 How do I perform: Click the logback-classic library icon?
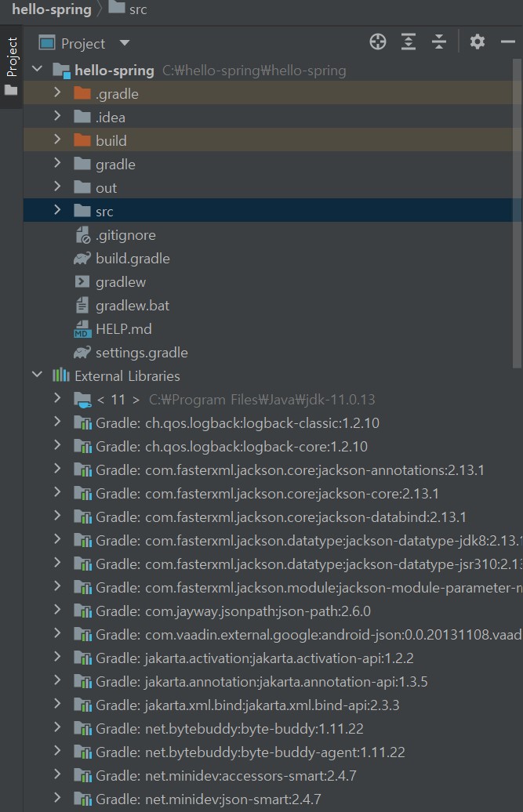[x=83, y=423]
